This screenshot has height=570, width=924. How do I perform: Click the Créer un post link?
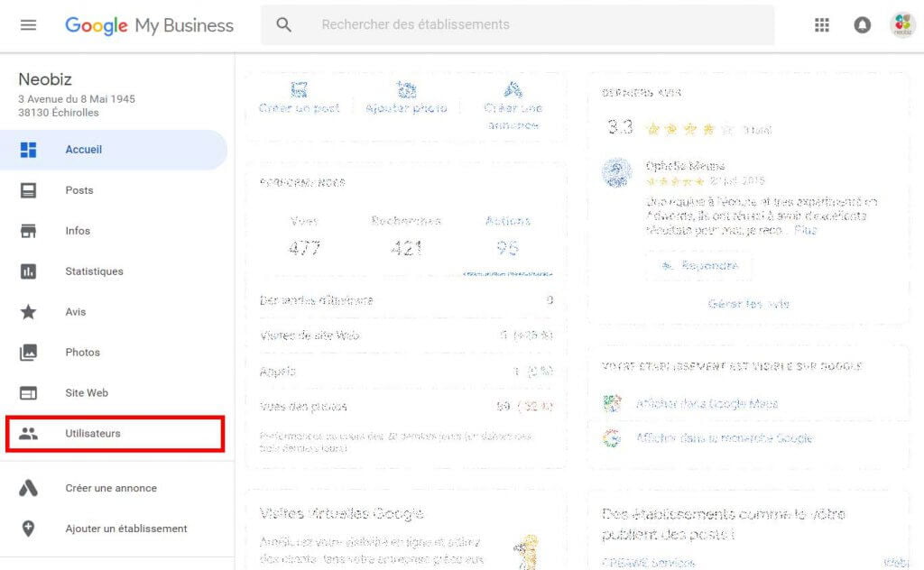point(300,108)
